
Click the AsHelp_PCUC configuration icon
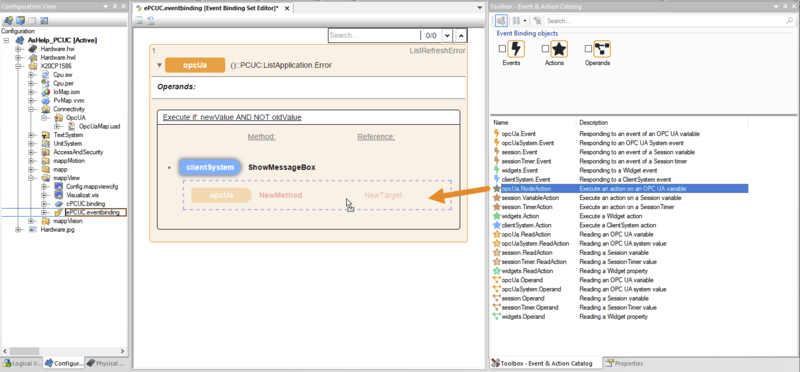click(20, 40)
